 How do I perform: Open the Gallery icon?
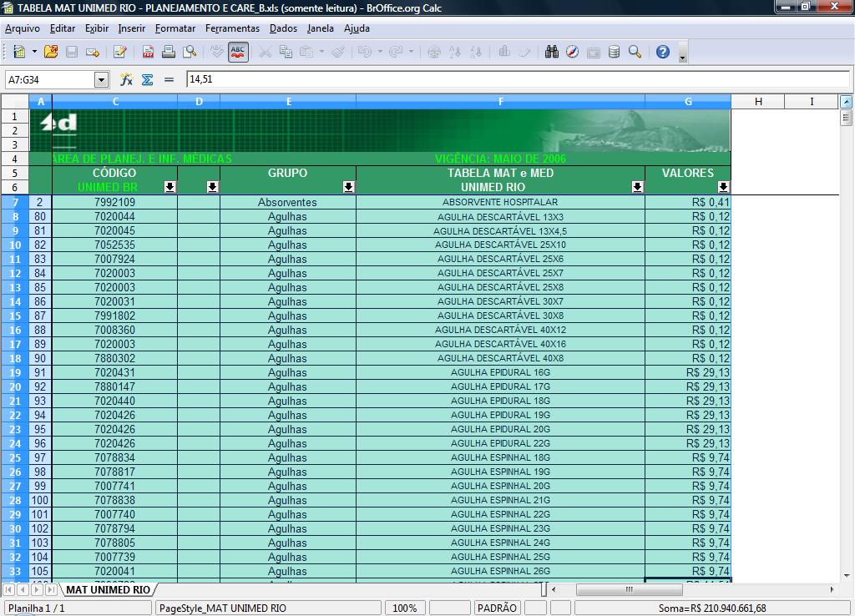594,52
